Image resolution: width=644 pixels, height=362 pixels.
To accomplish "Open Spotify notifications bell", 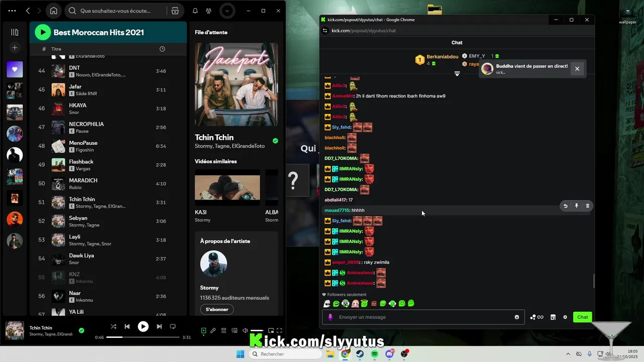I will click(x=195, y=11).
